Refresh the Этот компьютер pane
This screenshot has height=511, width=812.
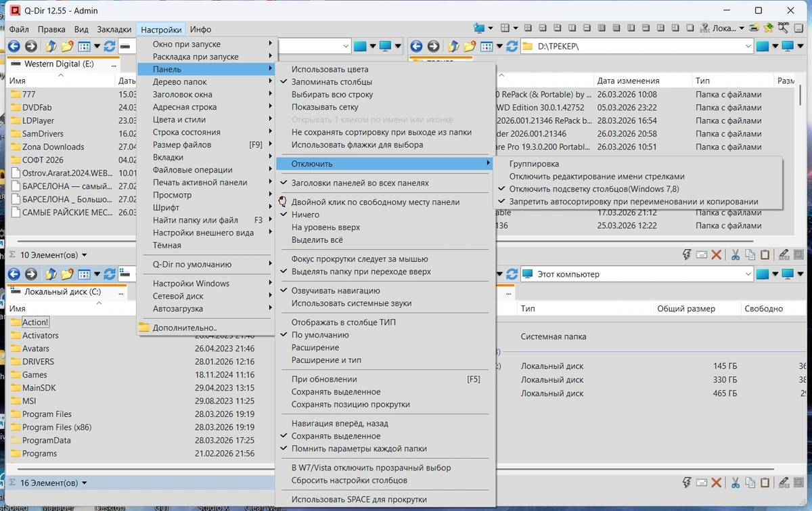[x=512, y=274]
